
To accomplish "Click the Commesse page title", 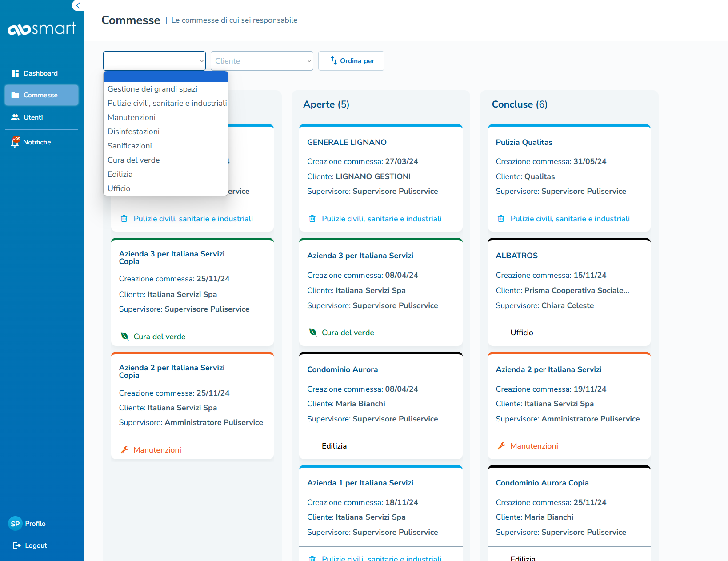I will click(131, 20).
